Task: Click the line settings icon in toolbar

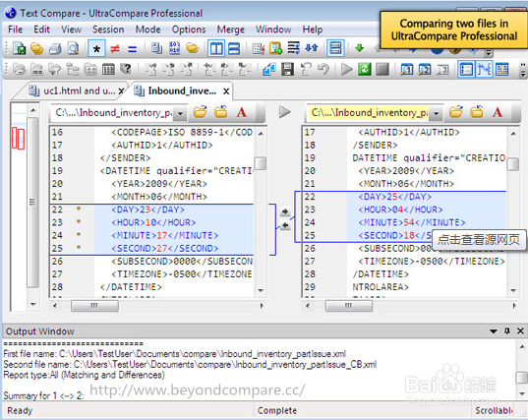Action: (x=293, y=48)
